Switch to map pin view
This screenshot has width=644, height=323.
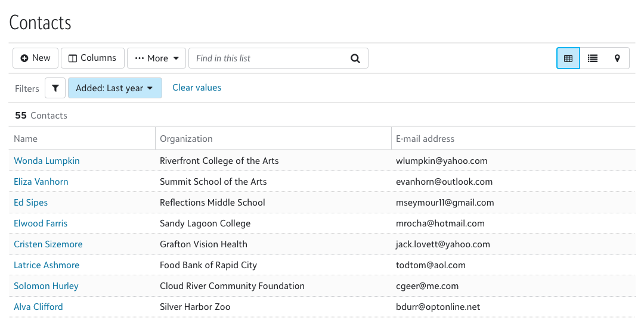pyautogui.click(x=617, y=58)
